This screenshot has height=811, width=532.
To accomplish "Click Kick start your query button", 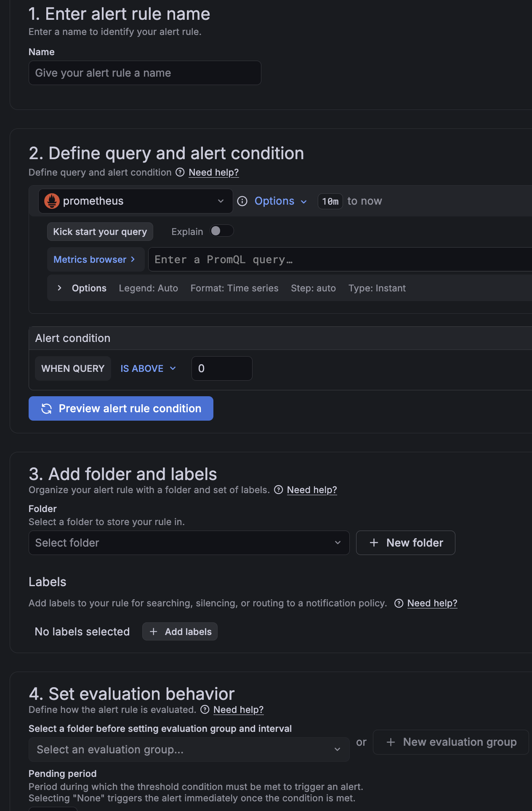I will 100,232.
